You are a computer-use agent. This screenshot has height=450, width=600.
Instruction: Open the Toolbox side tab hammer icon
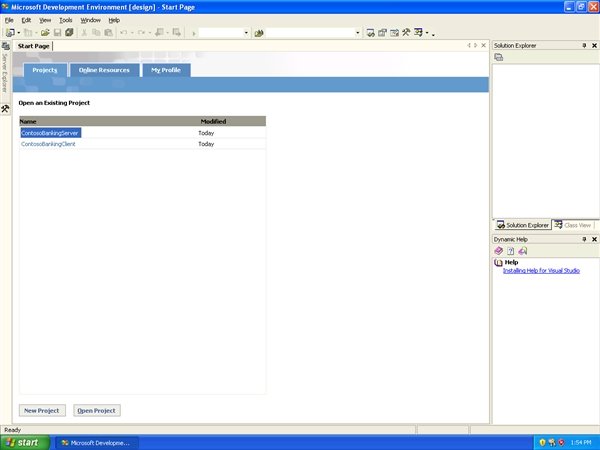click(5, 109)
